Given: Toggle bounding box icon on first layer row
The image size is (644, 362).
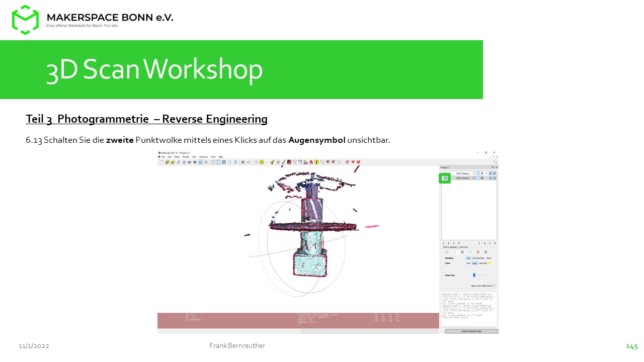Looking at the screenshot, I should (x=473, y=173).
